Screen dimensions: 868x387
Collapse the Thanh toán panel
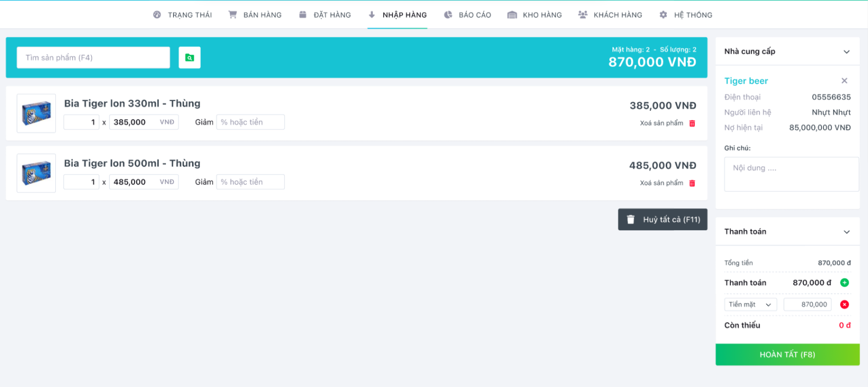coord(846,232)
